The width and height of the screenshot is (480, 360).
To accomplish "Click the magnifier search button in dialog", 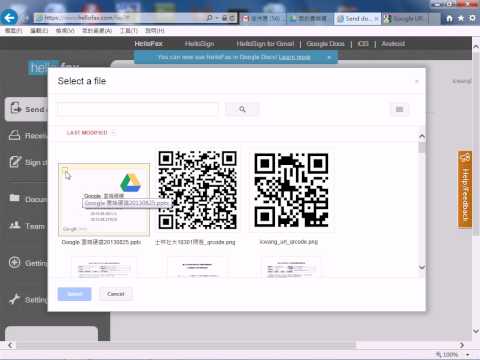I will click(x=242, y=109).
